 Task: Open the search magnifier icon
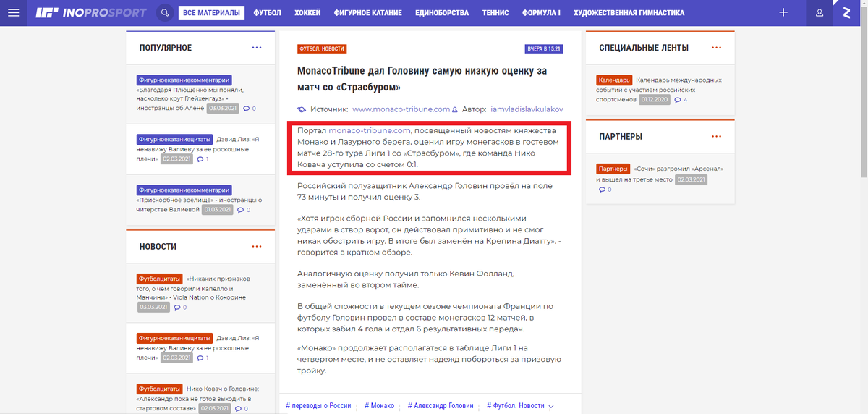164,13
